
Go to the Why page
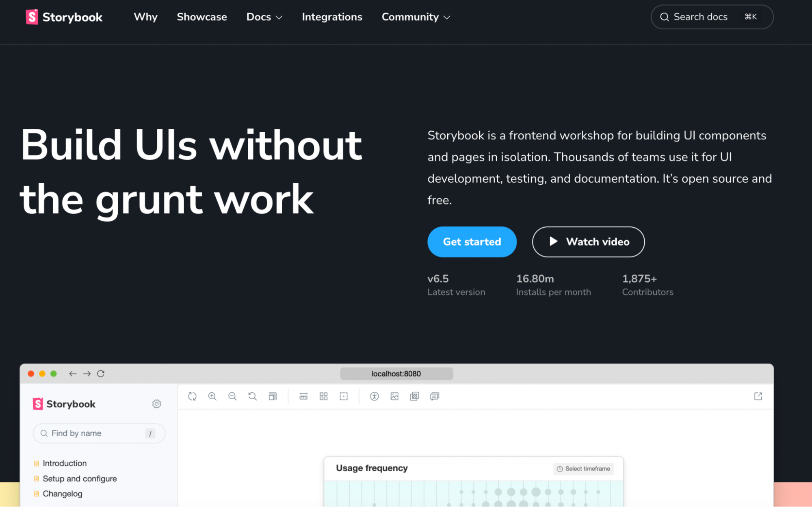[145, 17]
